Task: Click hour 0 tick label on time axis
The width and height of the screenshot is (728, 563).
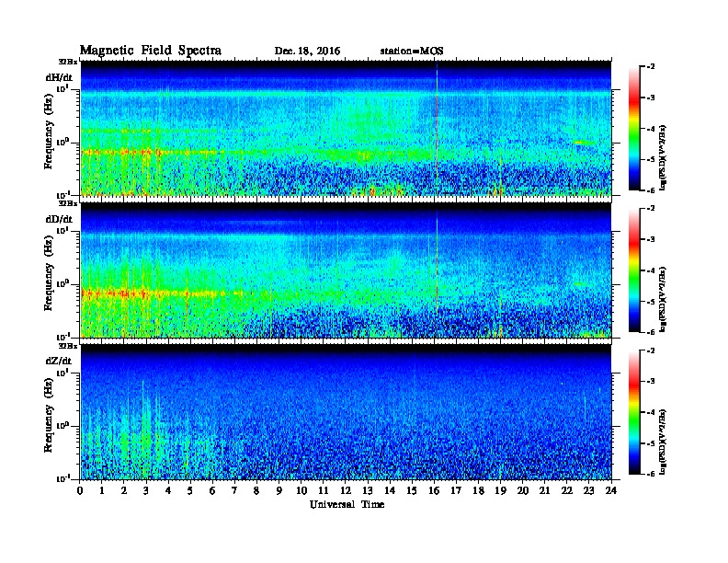Action: tap(80, 491)
